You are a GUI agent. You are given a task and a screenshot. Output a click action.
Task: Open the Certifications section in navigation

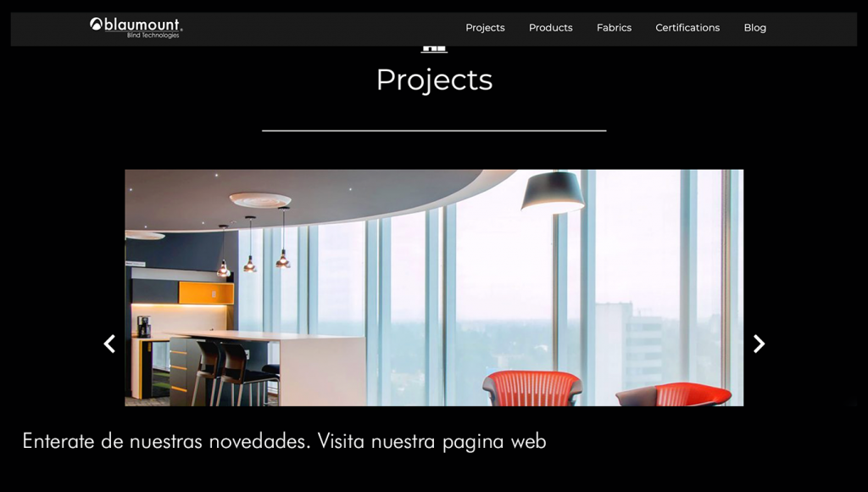687,28
